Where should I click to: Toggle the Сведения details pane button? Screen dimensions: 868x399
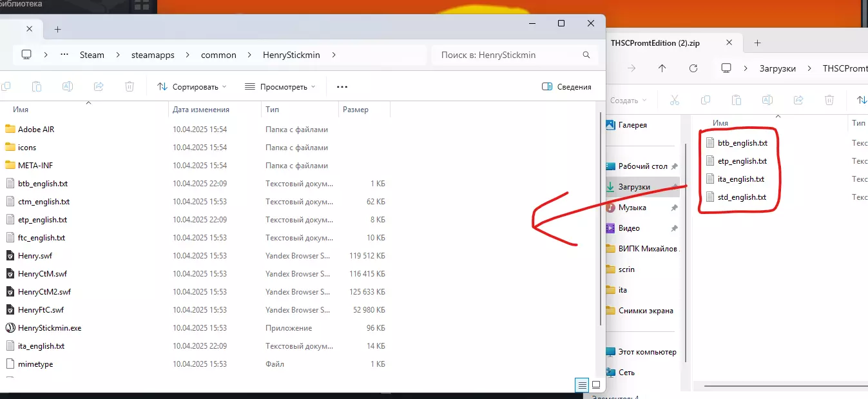click(x=566, y=86)
